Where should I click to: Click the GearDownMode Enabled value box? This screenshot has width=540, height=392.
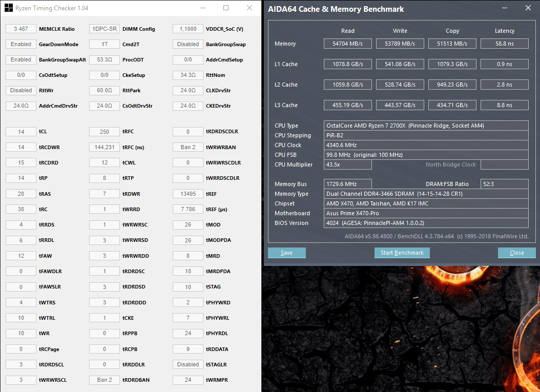click(21, 44)
